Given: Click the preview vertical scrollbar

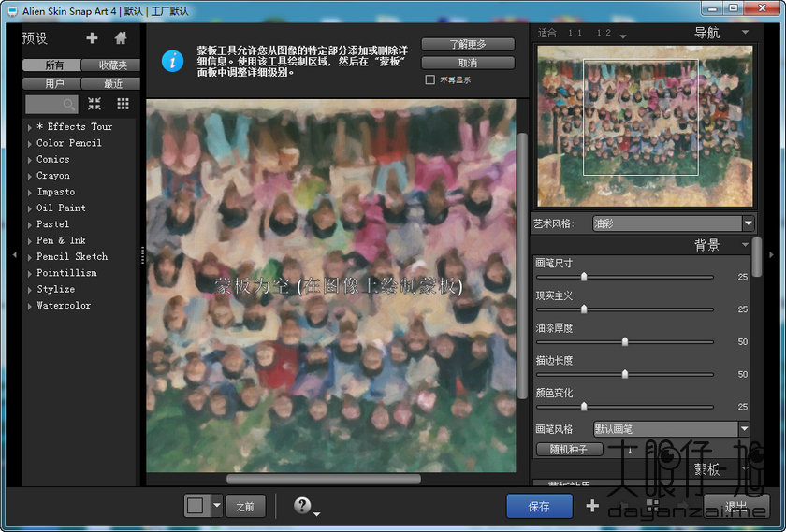Looking at the screenshot, I should click(x=522, y=266).
